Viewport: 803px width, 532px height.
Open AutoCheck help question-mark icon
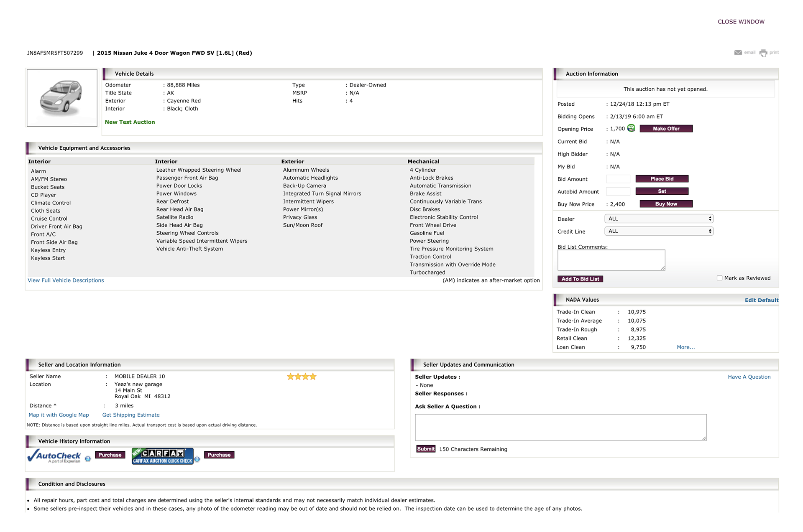[88, 459]
